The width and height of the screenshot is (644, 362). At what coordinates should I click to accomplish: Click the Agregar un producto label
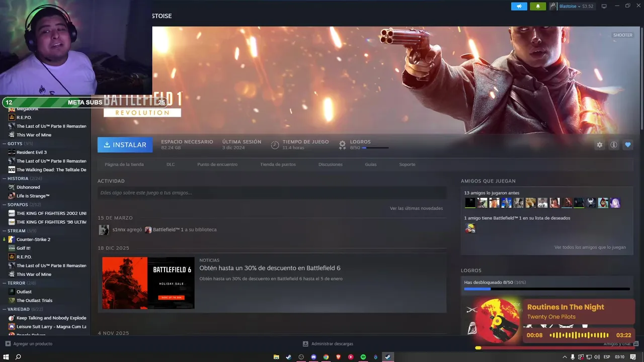pos(33,344)
